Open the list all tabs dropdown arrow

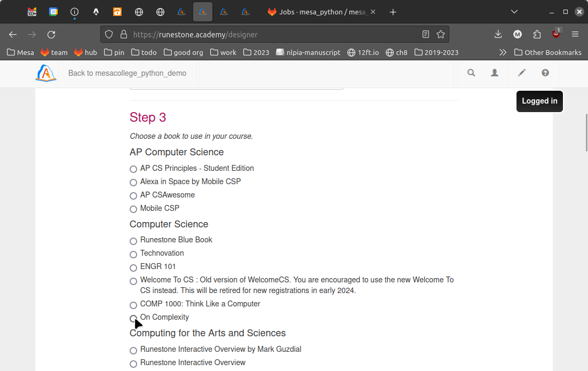click(514, 12)
